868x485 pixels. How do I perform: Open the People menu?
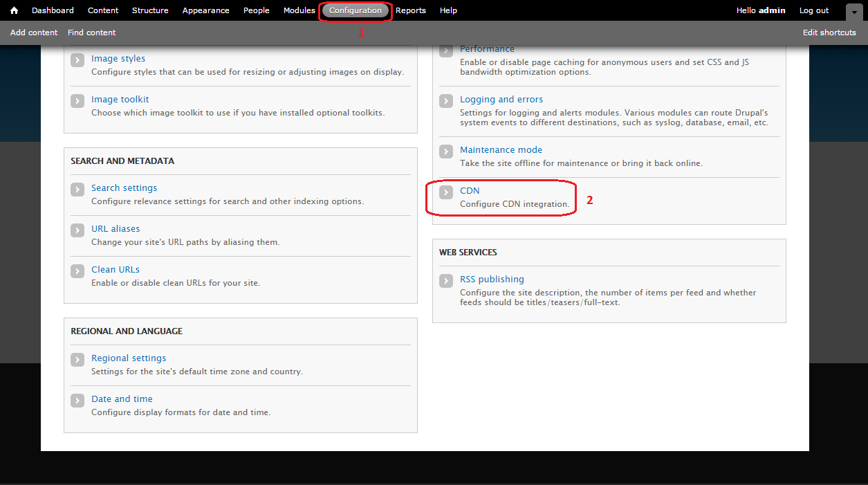click(257, 10)
